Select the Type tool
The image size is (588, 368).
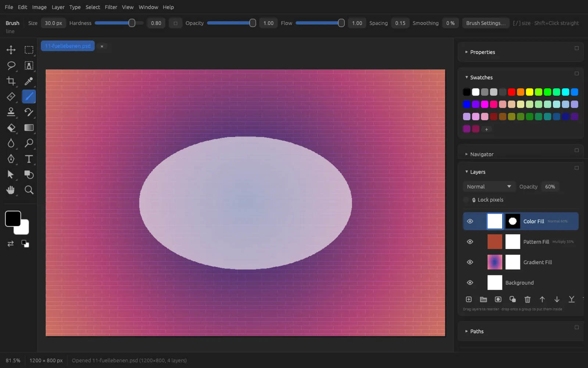point(29,159)
